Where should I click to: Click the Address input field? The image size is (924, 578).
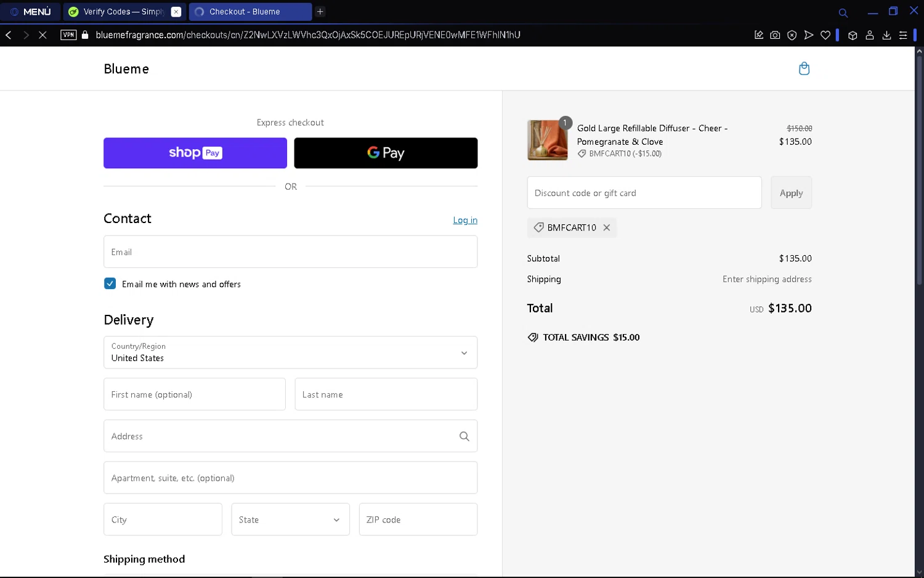(290, 436)
